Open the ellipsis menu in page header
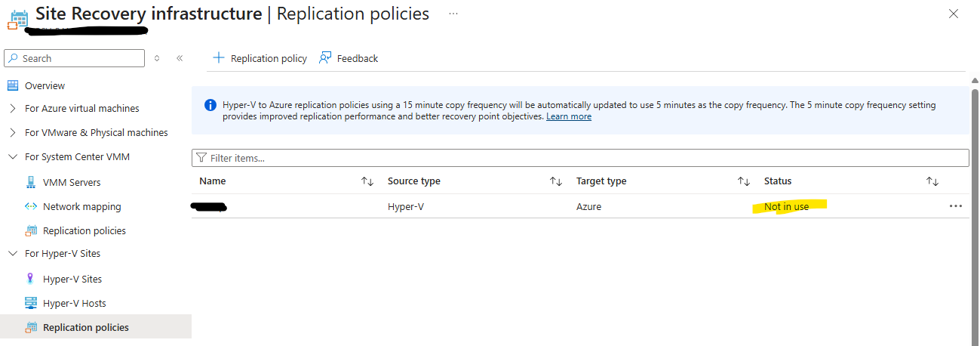This screenshot has width=980, height=346. pos(453,14)
